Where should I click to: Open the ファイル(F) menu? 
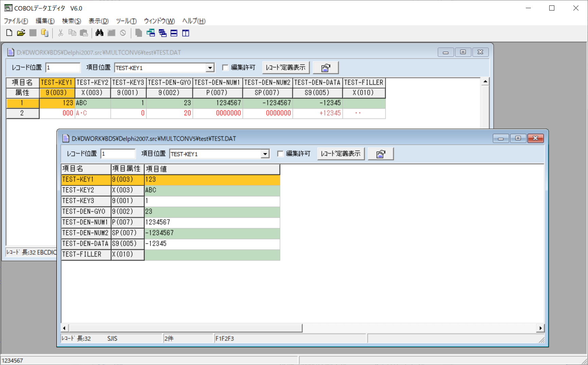tap(16, 21)
